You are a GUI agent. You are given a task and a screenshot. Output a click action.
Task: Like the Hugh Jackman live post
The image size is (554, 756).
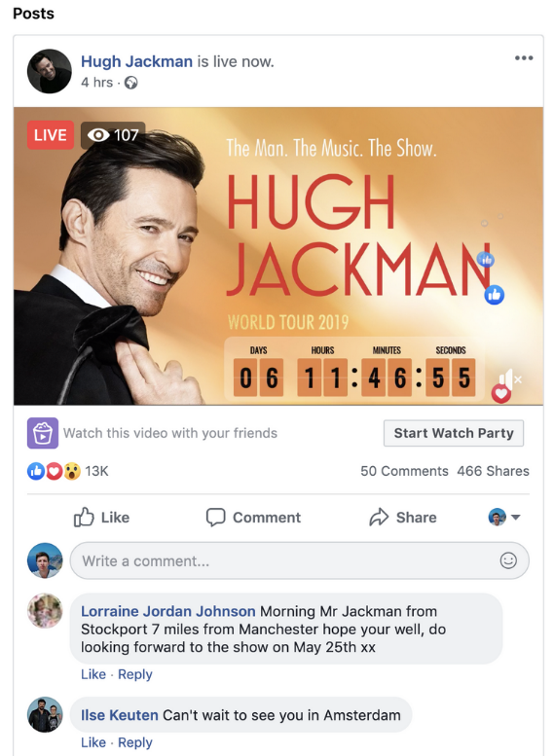coord(101,518)
